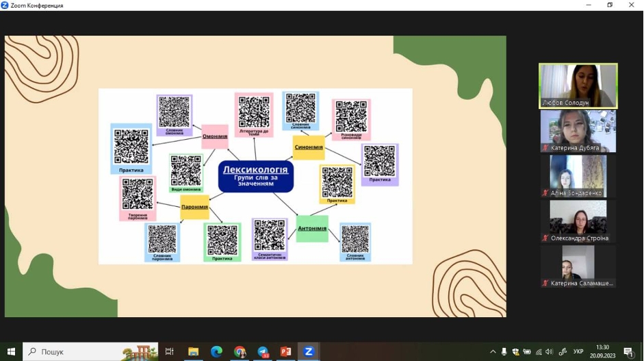This screenshot has height=361, width=644.
Task: Click the Словник омонімів QR code
Action: tap(174, 111)
